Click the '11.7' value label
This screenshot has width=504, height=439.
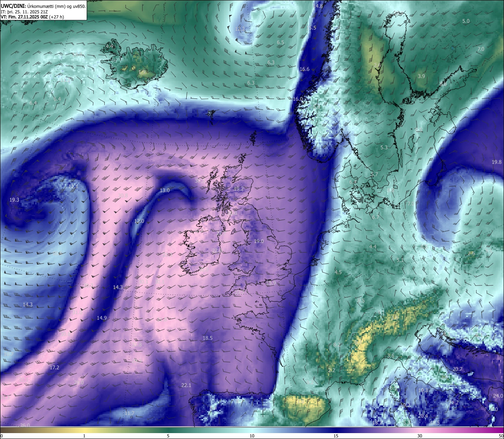[x=129, y=413]
